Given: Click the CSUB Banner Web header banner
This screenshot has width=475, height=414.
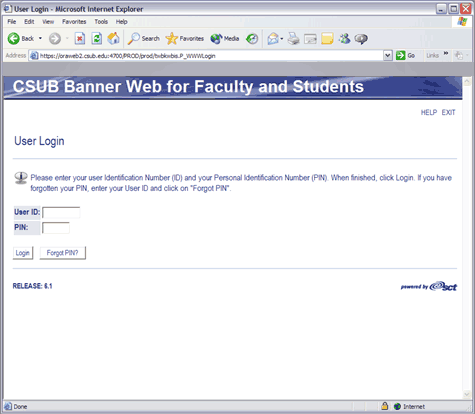Looking at the screenshot, I should [x=233, y=88].
